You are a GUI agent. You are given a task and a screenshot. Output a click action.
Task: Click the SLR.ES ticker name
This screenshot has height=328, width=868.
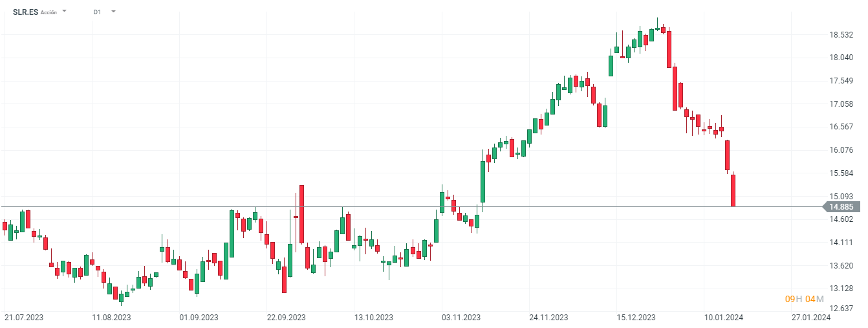[x=25, y=12]
